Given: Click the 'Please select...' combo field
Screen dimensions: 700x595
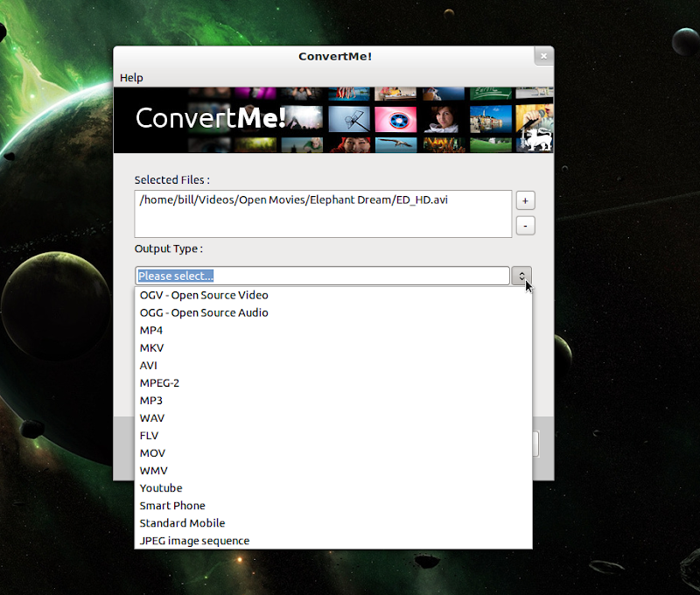Looking at the screenshot, I should tap(322, 276).
